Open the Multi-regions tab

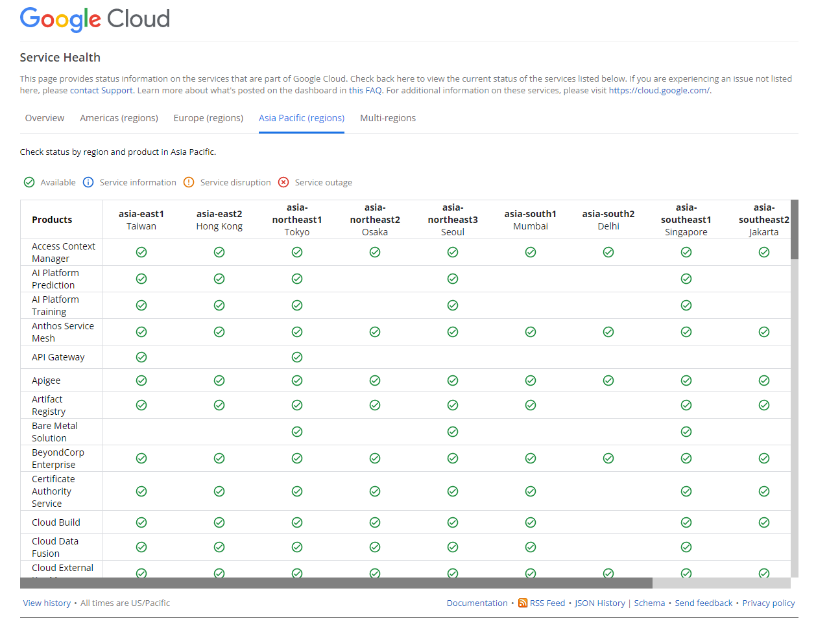[x=388, y=118]
